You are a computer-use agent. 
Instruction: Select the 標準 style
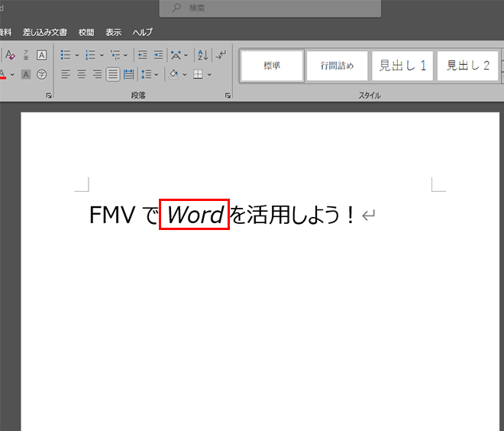pos(272,66)
